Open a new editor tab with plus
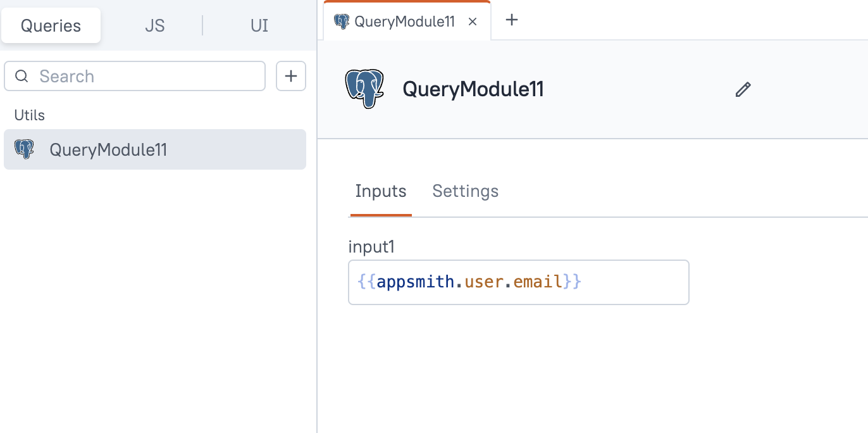 point(512,20)
